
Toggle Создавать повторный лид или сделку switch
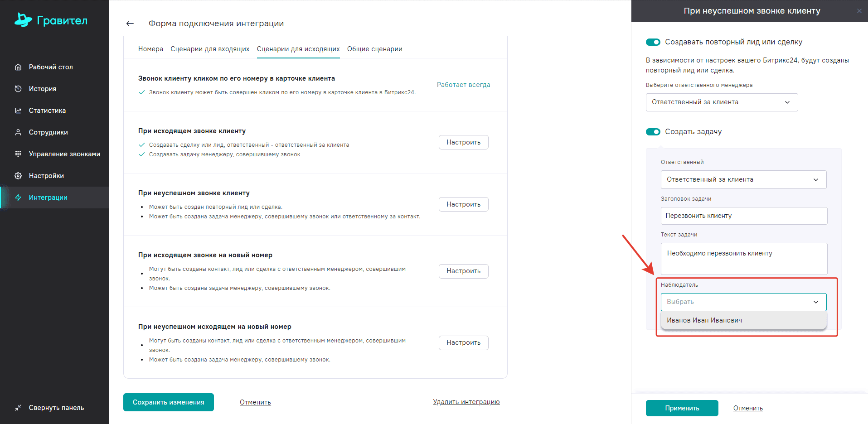coord(653,42)
